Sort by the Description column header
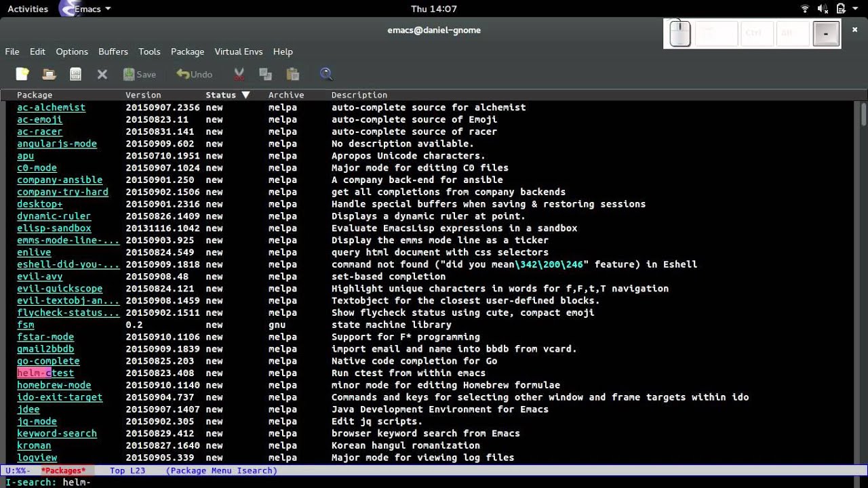This screenshot has height=488, width=868. coord(359,95)
